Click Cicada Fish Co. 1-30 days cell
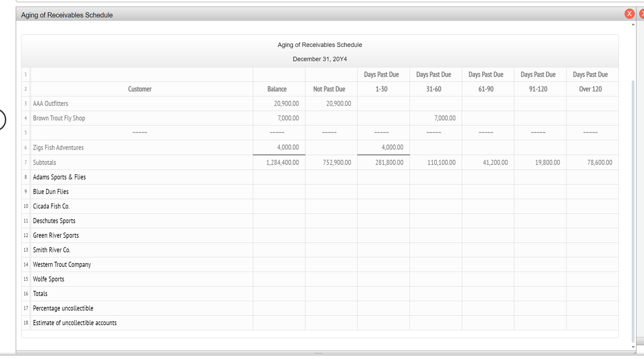 (x=383, y=206)
